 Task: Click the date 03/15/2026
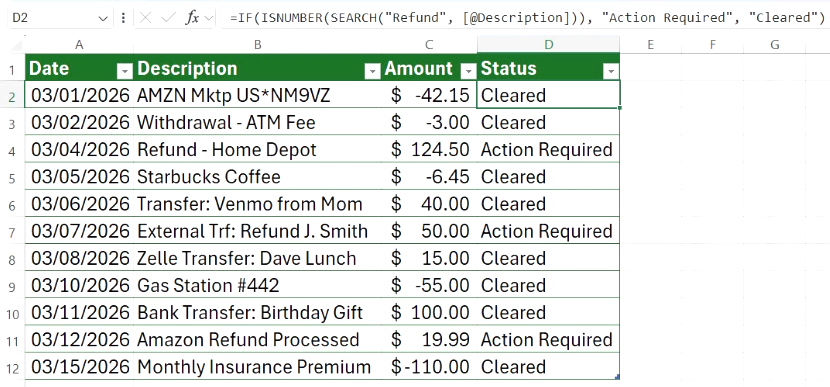79,367
